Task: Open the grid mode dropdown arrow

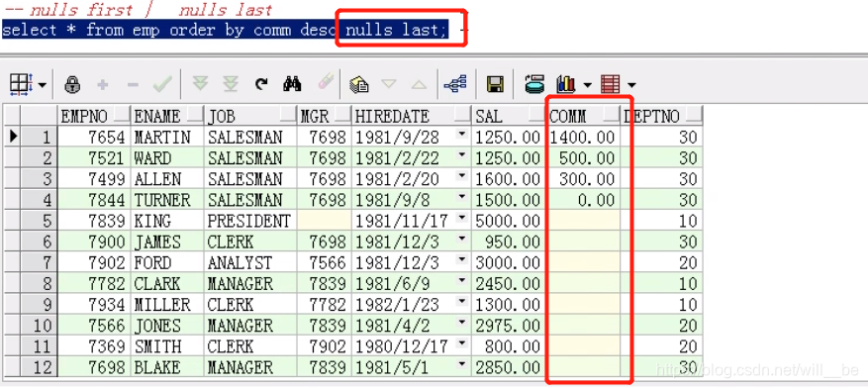Action: point(43,85)
